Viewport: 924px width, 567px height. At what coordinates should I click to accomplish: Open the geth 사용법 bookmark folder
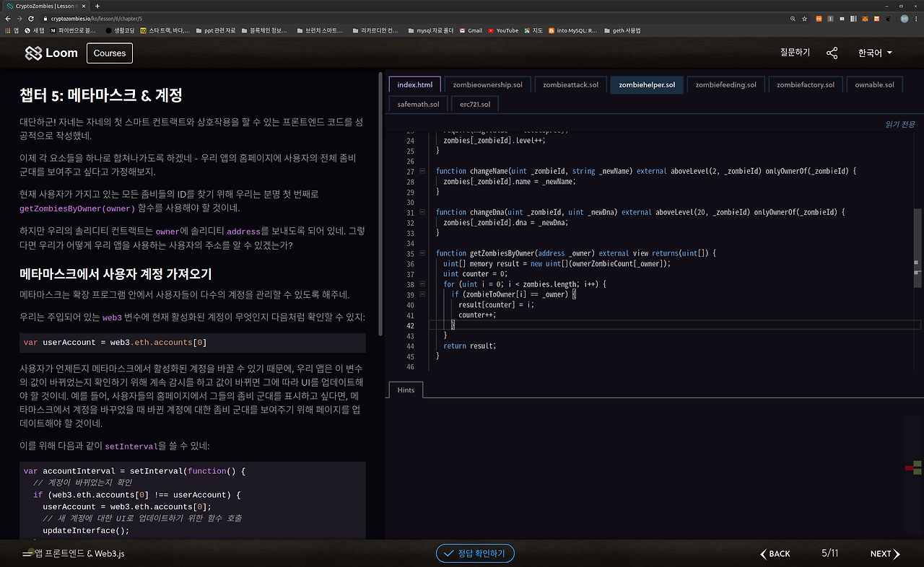(x=622, y=30)
